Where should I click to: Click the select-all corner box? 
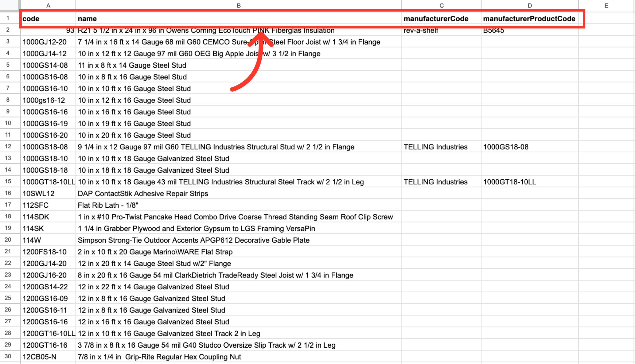tap(9, 5)
